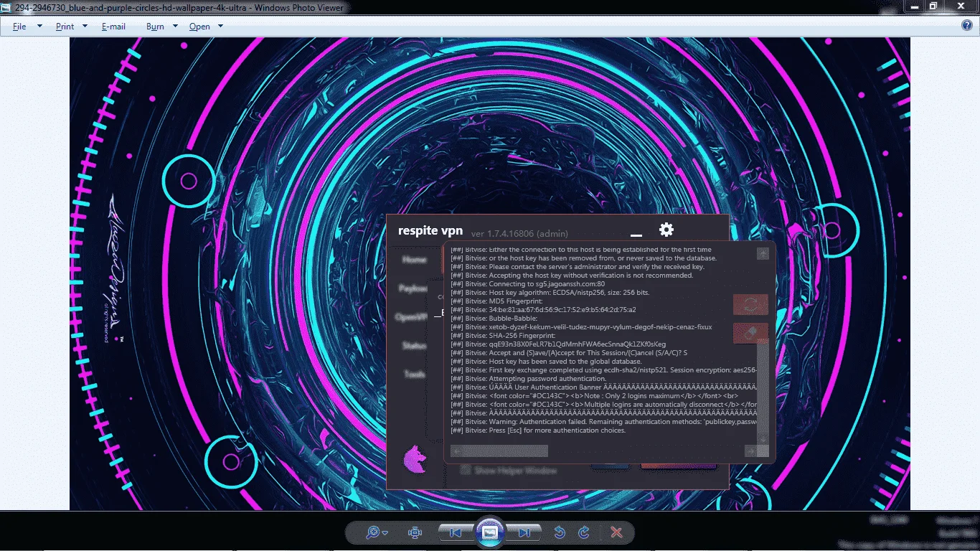Viewport: 980px width, 551px height.
Task: Click 'Warning: Authentication failed' log line
Action: [x=603, y=422]
